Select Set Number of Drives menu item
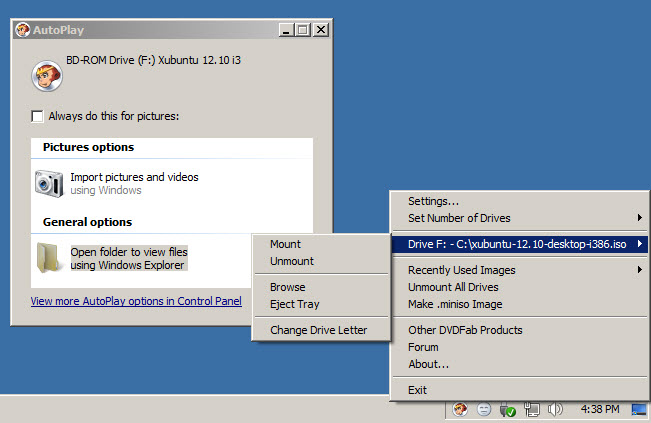 click(520, 218)
